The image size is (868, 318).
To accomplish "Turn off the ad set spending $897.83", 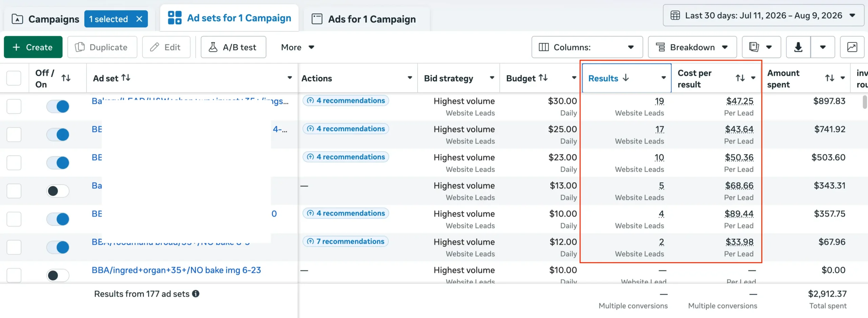I will (58, 106).
